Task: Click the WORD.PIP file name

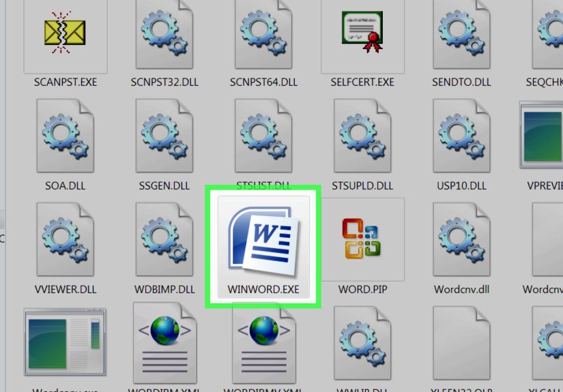Action: click(x=362, y=290)
